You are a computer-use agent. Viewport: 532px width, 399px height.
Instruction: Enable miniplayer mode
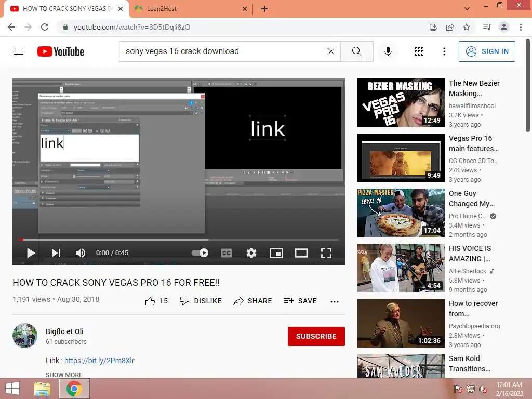point(276,253)
